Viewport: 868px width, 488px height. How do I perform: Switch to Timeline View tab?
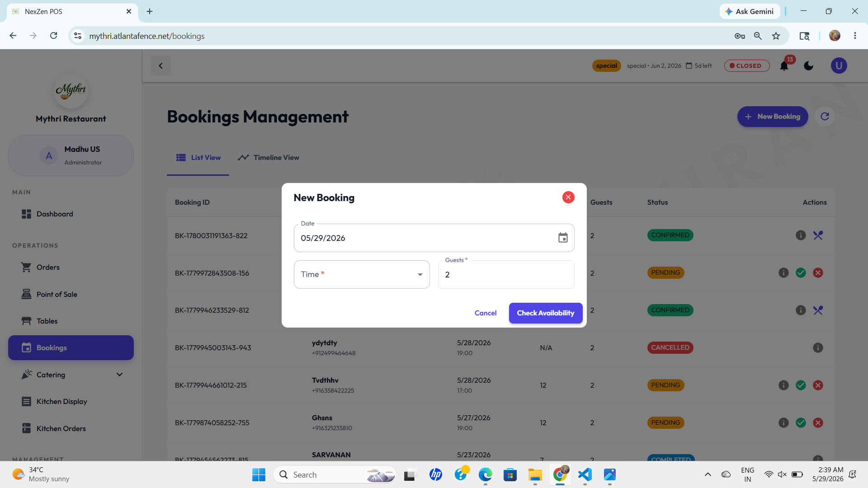269,158
